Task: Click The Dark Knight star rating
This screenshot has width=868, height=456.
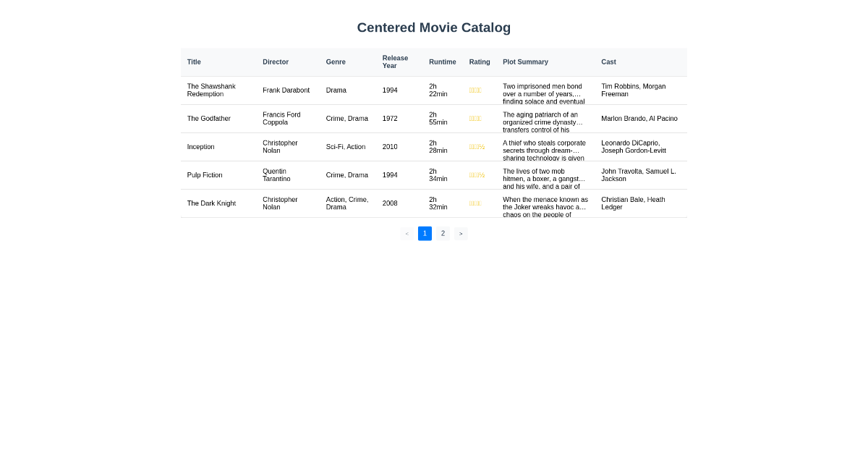Action: point(475,203)
